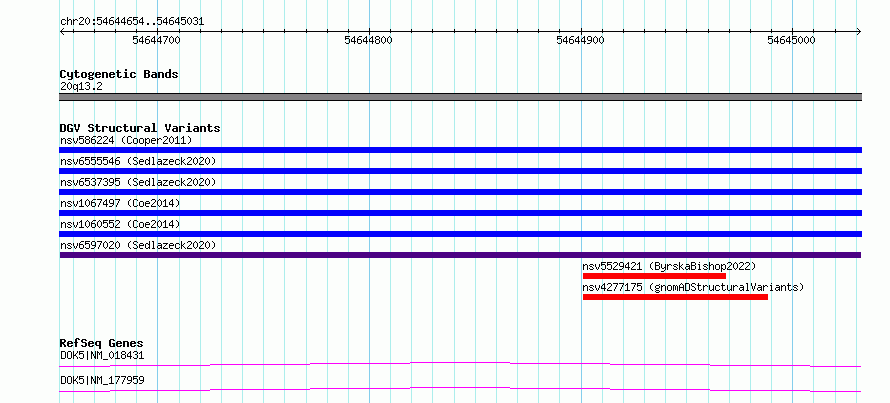Image resolution: width=890 pixels, height=403 pixels.
Task: Select the RefSeq Genes track title
Action: pos(101,343)
